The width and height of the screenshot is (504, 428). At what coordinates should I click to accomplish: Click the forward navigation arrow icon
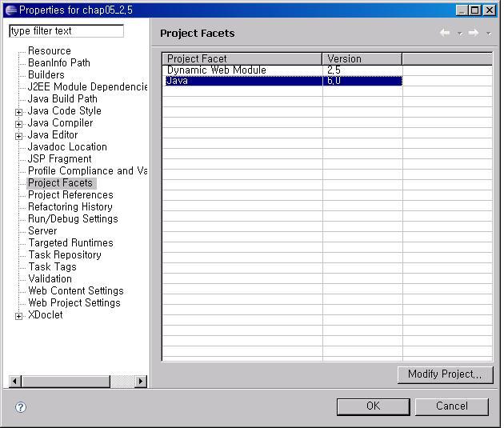[x=473, y=33]
